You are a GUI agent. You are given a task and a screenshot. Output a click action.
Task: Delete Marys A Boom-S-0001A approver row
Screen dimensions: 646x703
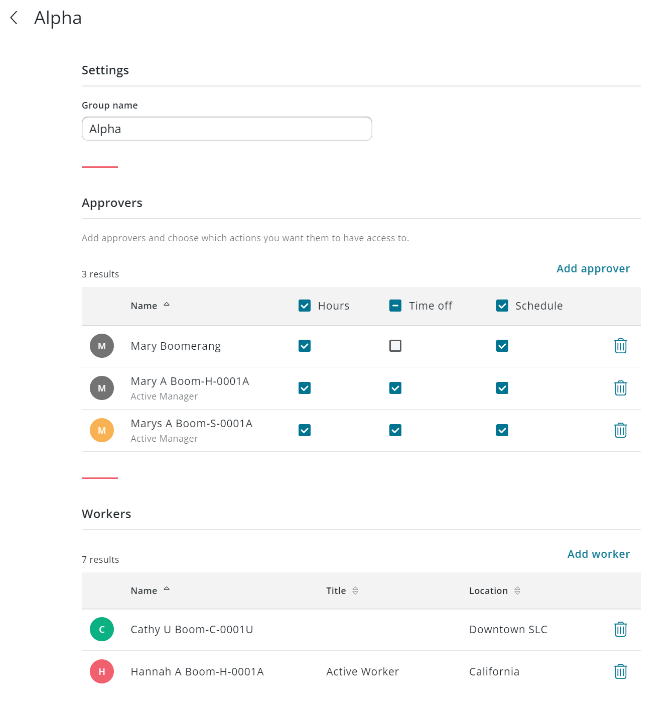point(620,430)
